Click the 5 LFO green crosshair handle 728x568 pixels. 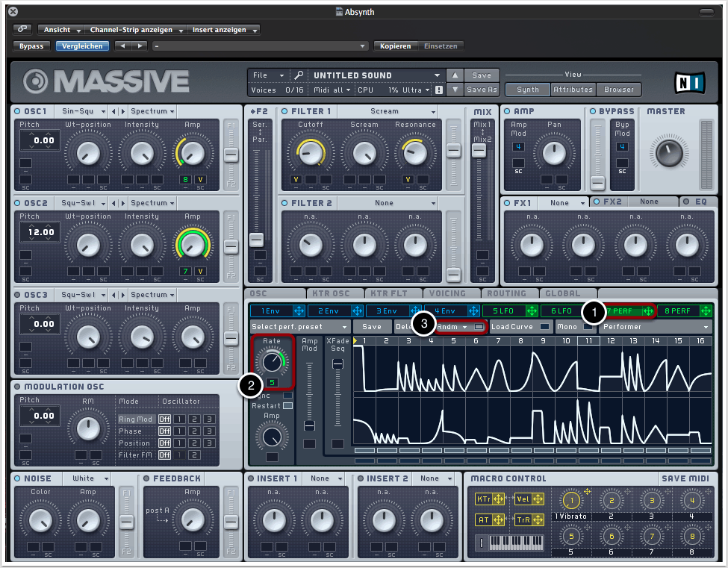pyautogui.click(x=532, y=310)
